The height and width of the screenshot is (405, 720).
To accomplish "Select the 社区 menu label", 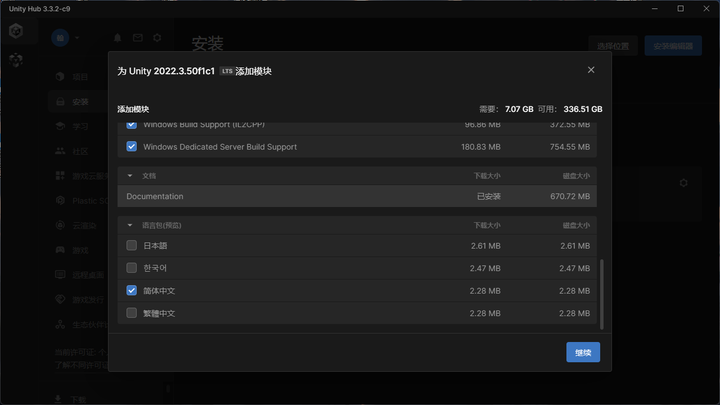I will tap(80, 151).
